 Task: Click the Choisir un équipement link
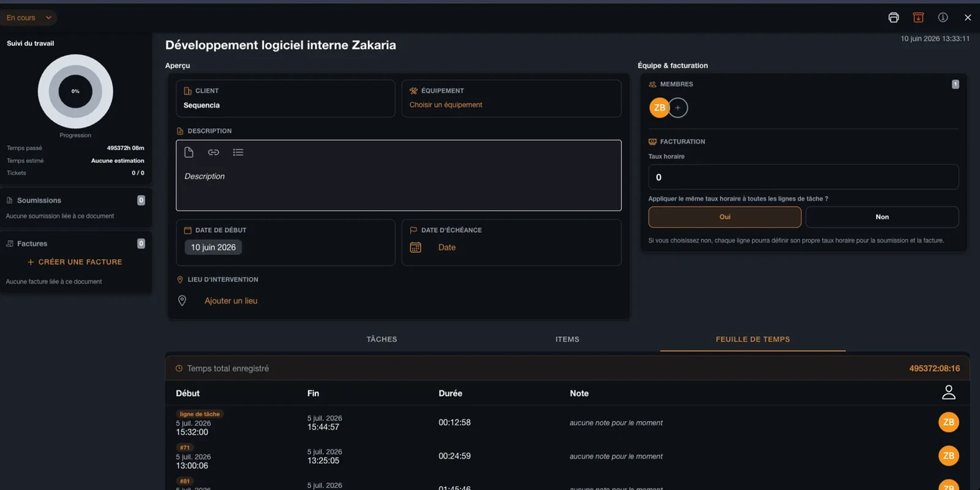click(446, 105)
